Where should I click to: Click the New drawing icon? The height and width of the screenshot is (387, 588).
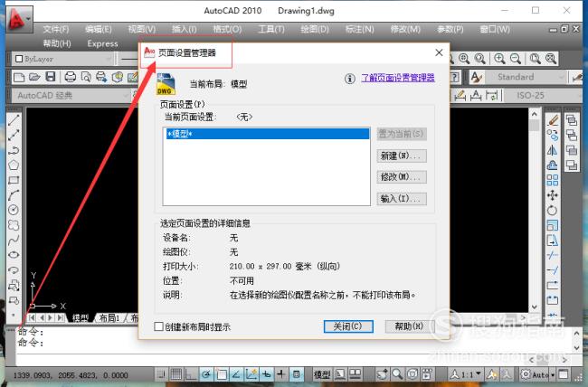[x=19, y=77]
